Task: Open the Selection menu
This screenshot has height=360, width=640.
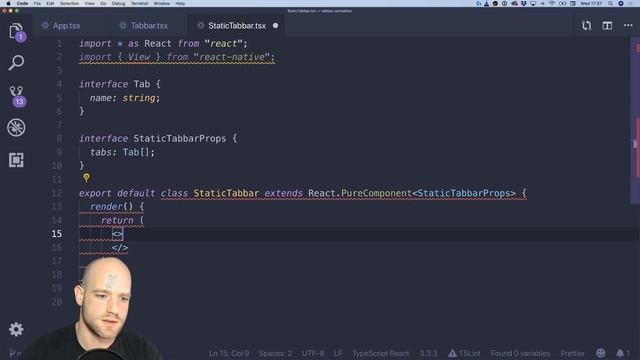Action: coord(69,3)
